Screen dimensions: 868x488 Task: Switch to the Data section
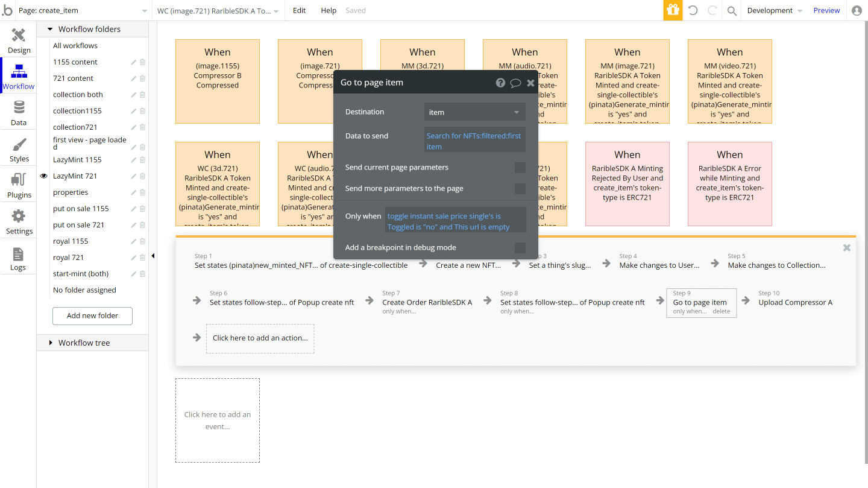click(19, 113)
